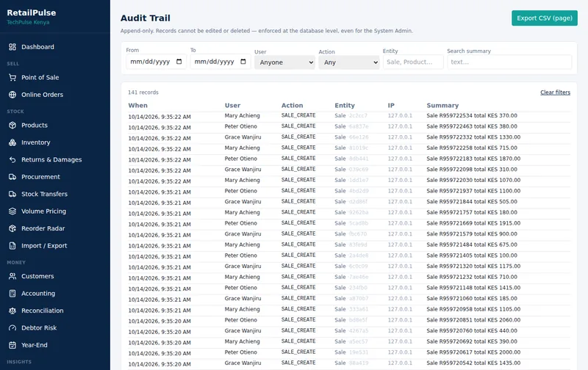Select summary Sale R959720851 total KES 2060.00
The width and height of the screenshot is (588, 370).
[x=473, y=320]
